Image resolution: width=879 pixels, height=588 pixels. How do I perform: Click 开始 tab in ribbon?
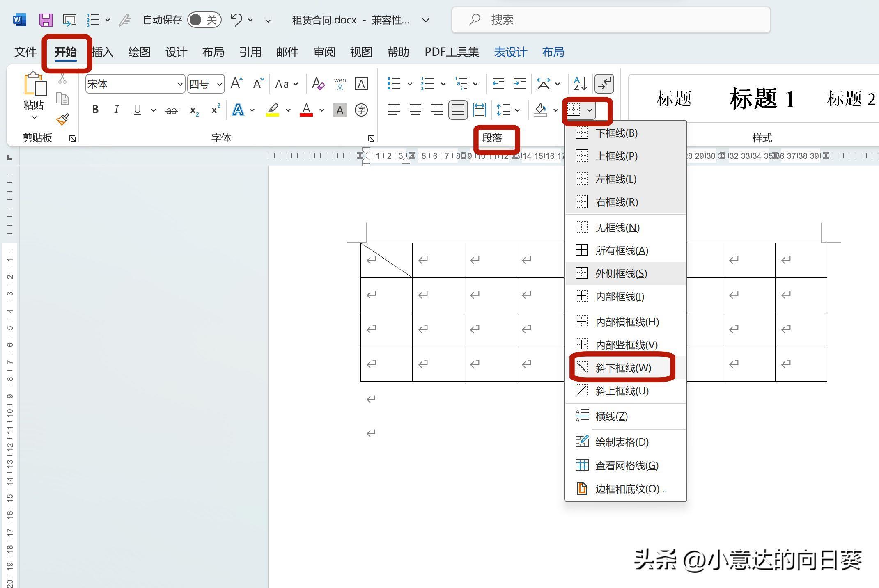[66, 52]
